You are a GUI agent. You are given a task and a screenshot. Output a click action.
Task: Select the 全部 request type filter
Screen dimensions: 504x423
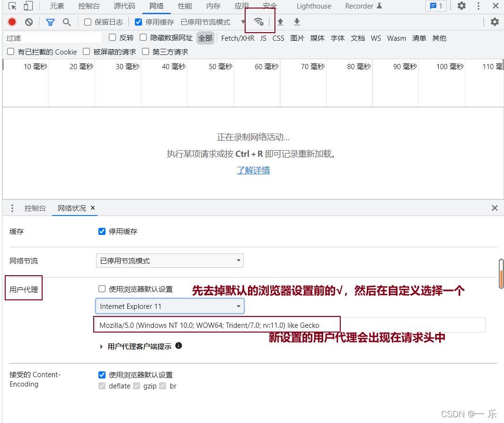[x=205, y=38]
